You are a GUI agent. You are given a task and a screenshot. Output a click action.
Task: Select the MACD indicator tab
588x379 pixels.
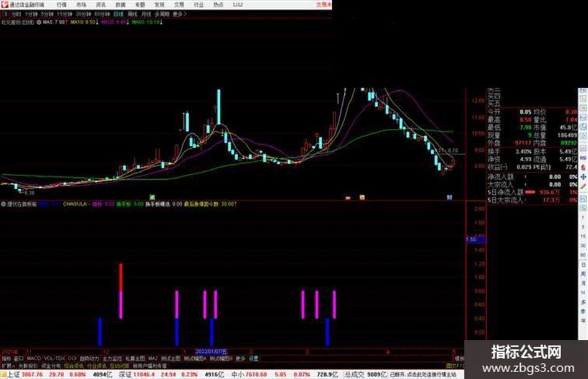pos(34,358)
